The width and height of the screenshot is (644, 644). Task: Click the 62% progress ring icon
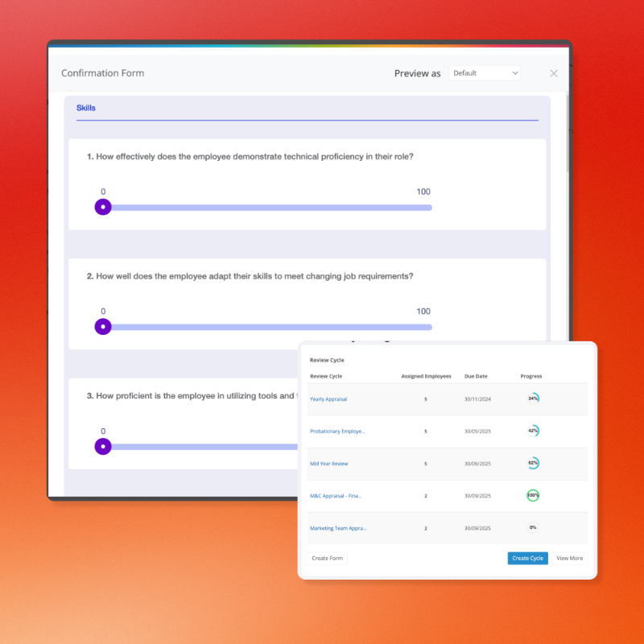533,463
